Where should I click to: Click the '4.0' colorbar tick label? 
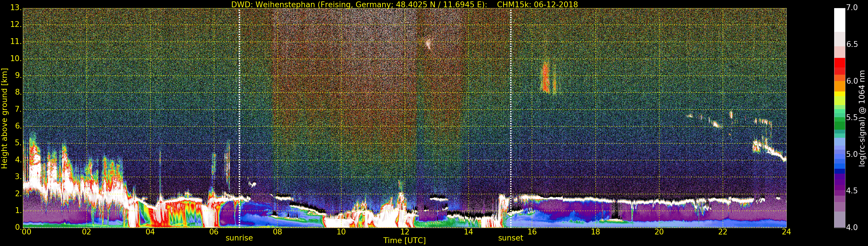point(852,227)
